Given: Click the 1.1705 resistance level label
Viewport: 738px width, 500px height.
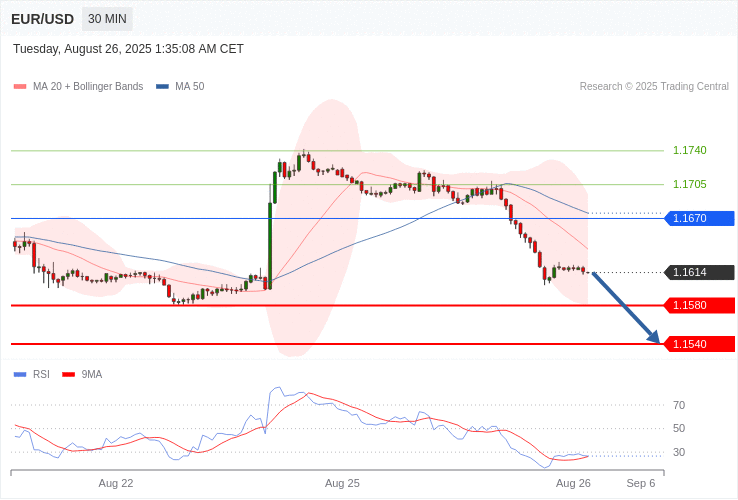Looking at the screenshot, I should point(690,184).
